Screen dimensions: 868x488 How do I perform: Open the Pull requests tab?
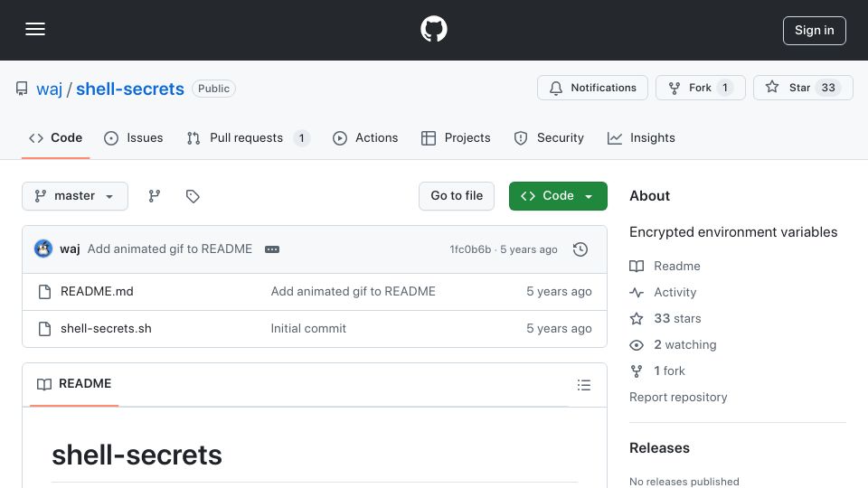point(248,137)
